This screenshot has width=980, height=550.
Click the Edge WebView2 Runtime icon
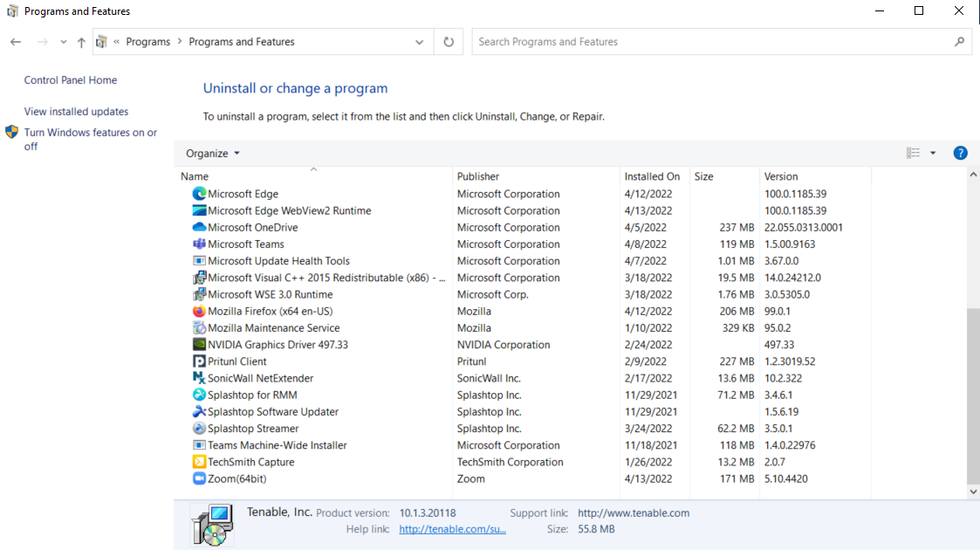coord(199,210)
